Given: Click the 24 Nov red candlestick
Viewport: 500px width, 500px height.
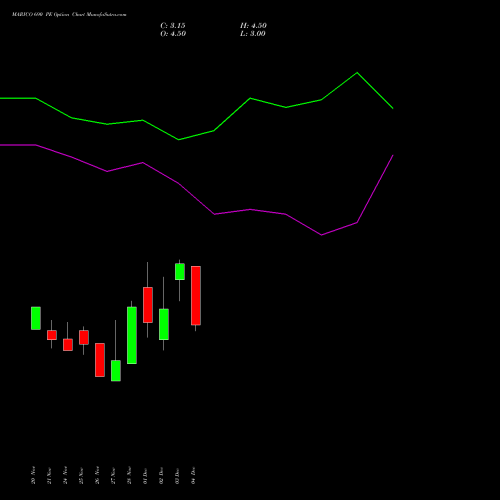Looking at the screenshot, I should coord(68,345).
